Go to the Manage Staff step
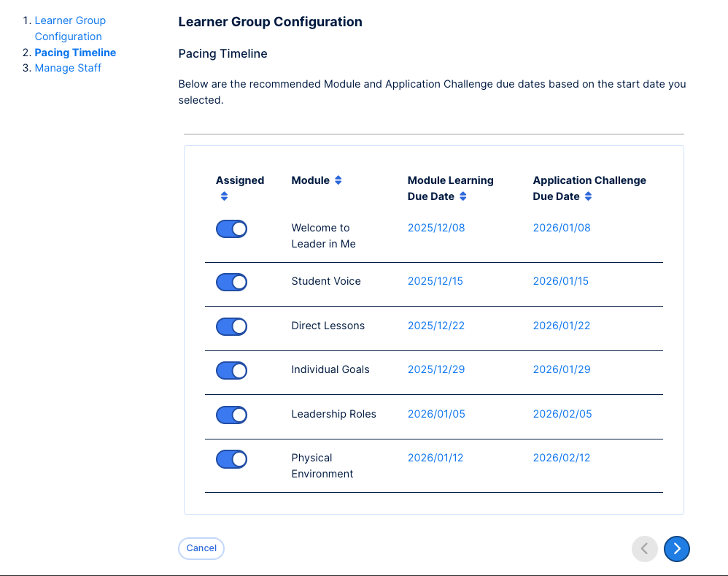The width and height of the screenshot is (728, 576). coord(68,68)
